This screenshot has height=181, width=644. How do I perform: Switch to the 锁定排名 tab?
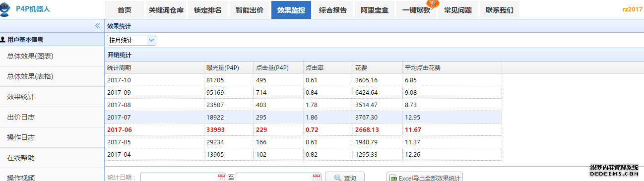[x=208, y=10]
